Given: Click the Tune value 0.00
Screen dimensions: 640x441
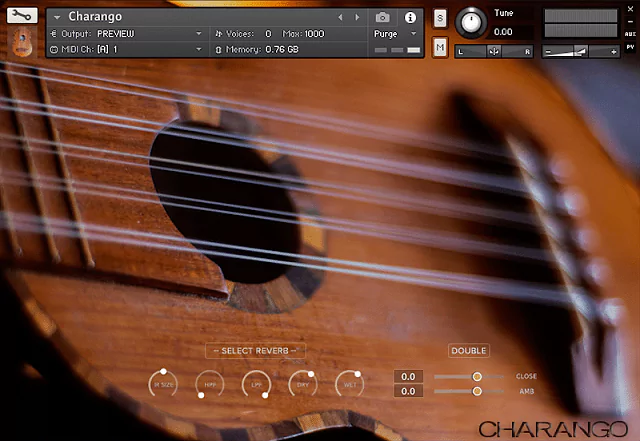Looking at the screenshot, I should point(503,32).
